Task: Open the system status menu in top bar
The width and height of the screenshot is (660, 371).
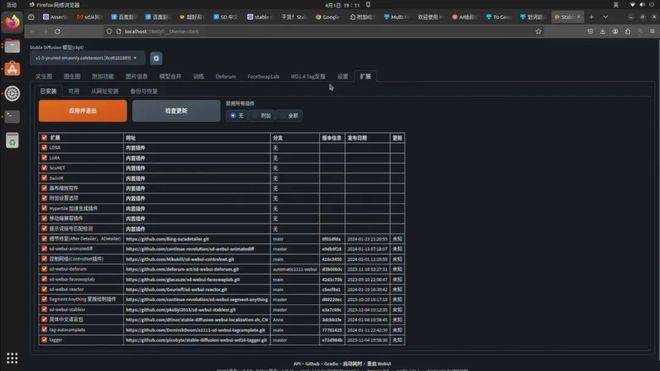Action: pyautogui.click(x=642, y=5)
